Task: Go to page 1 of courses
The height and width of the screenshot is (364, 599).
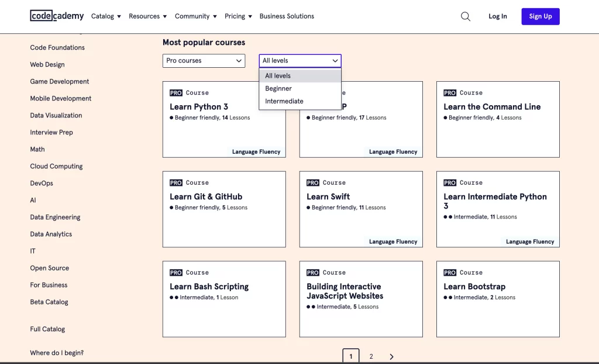Action: tap(351, 356)
